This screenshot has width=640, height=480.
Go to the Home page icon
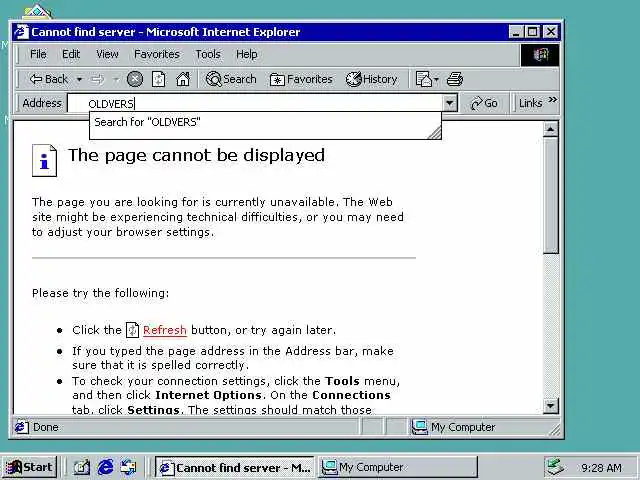click(183, 79)
